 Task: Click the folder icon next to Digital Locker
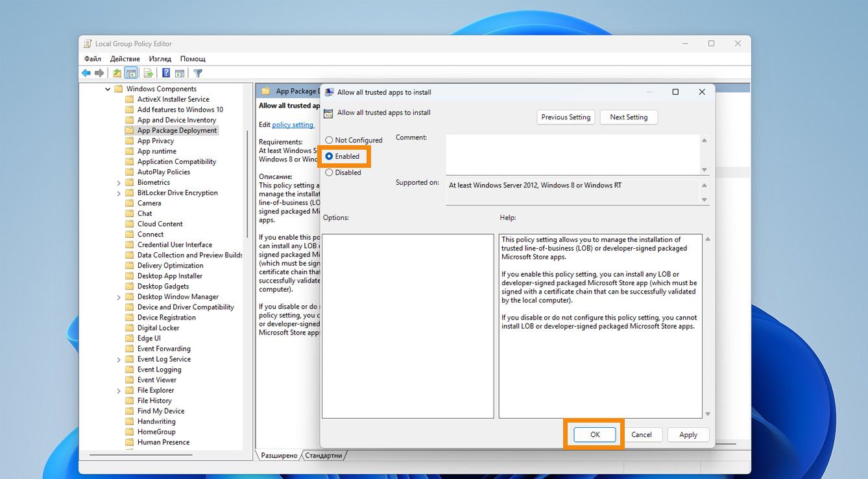129,328
